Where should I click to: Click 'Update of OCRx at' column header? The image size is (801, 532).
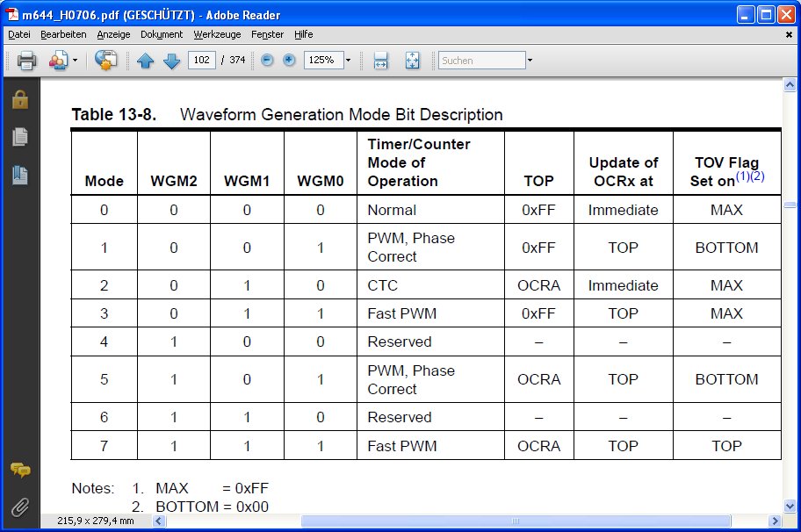[624, 172]
